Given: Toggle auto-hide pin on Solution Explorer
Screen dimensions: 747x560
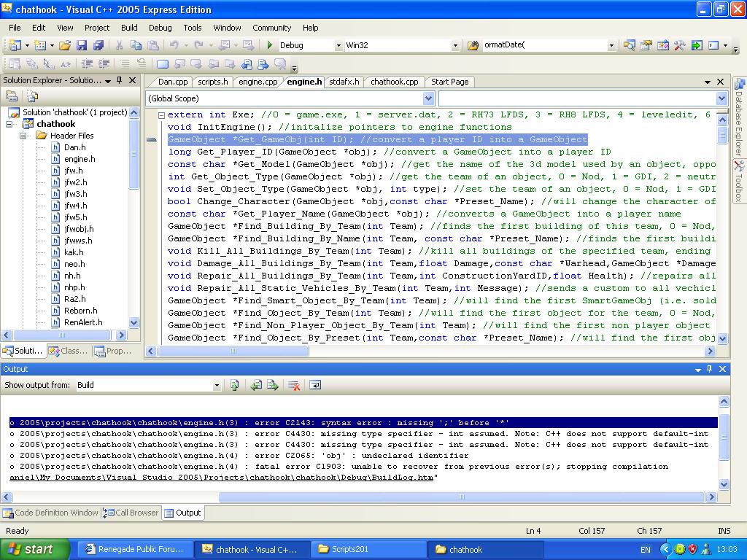Looking at the screenshot, I should tap(120, 80).
